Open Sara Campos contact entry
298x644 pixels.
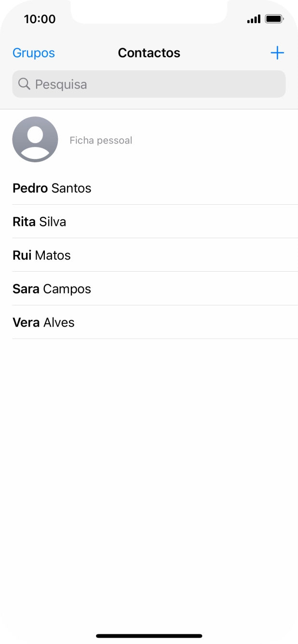pyautogui.click(x=52, y=289)
